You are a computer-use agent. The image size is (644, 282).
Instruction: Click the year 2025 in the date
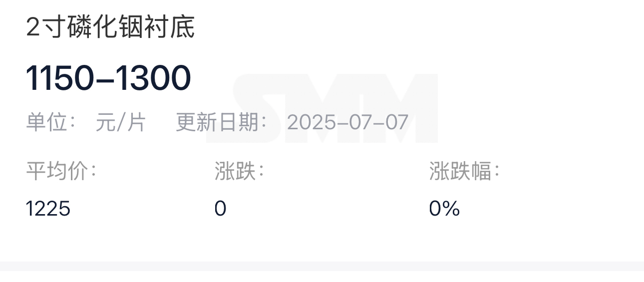(x=310, y=122)
